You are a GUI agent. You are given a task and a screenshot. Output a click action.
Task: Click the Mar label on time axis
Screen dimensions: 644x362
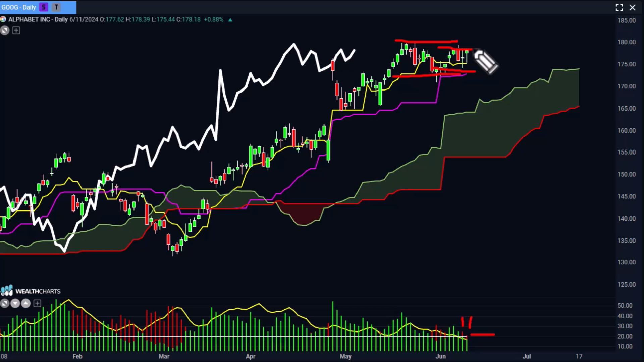pyautogui.click(x=164, y=356)
